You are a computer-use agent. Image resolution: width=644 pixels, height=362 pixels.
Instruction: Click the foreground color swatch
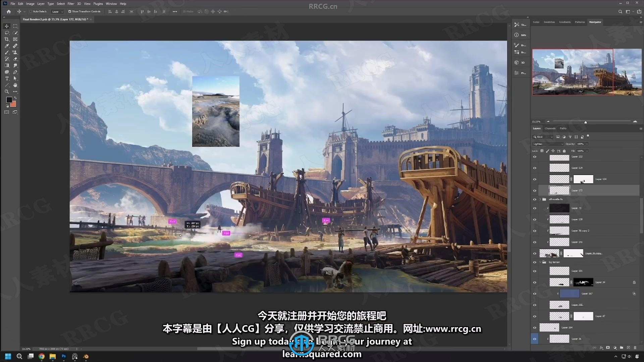pos(9,100)
